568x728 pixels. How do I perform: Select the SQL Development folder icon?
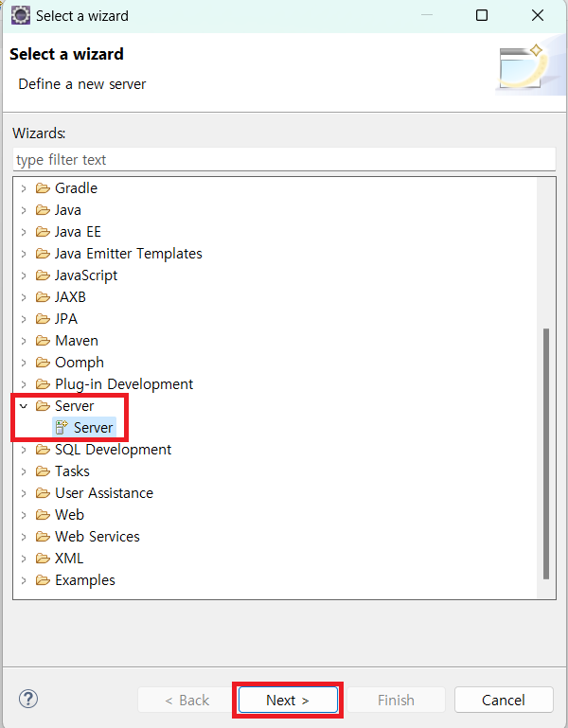[x=43, y=450]
